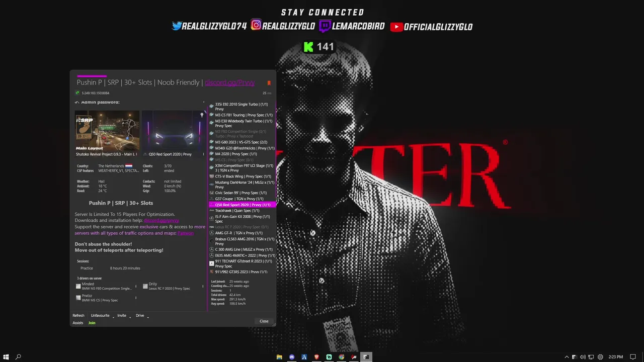This screenshot has height=362, width=644.
Task: Open options dots beside Q50 Red Sport 2020 label
Action: point(203,154)
